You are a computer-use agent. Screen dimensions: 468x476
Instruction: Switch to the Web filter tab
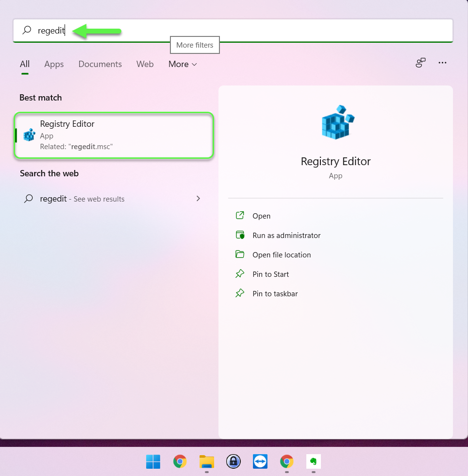tap(145, 64)
